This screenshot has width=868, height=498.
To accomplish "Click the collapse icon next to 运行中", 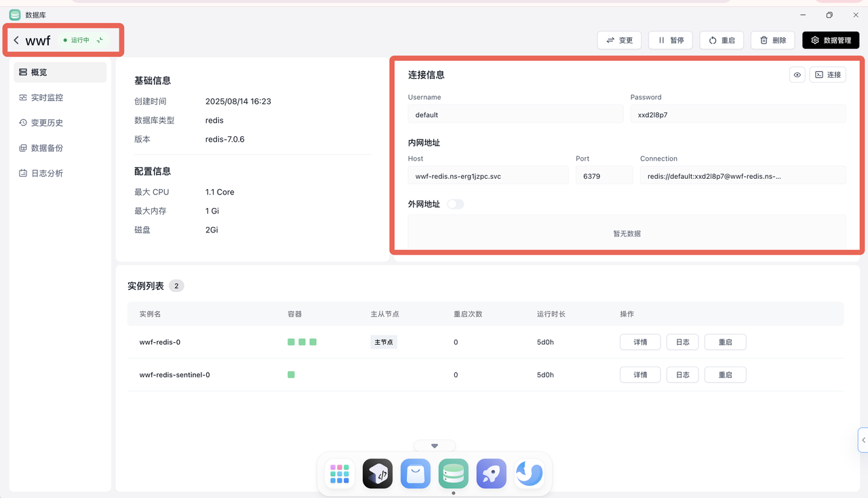I will pos(100,41).
